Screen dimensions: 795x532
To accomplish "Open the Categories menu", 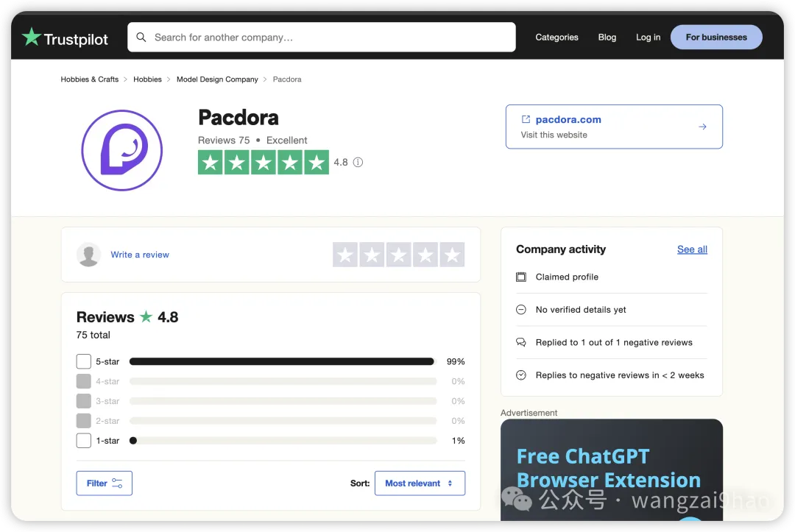I will [x=556, y=37].
